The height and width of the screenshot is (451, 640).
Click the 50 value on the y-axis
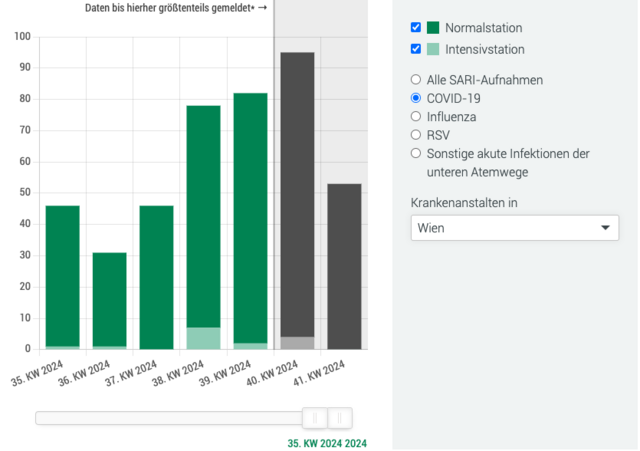coord(25,192)
